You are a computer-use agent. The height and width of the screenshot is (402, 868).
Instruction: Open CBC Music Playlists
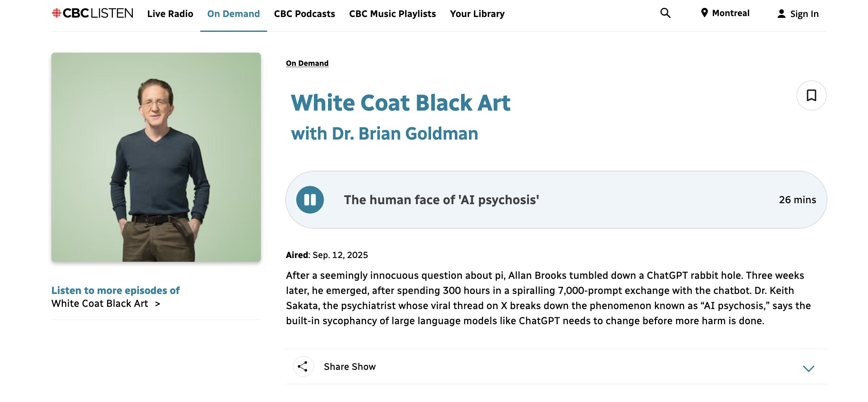click(392, 14)
